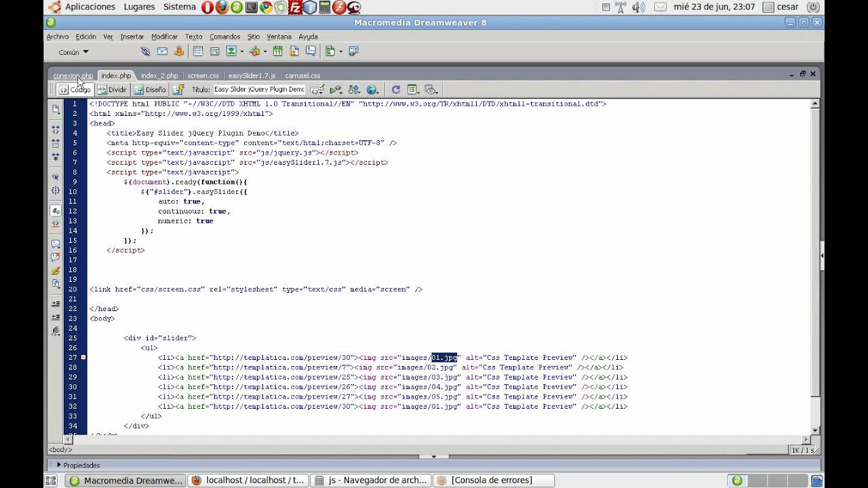
Task: Toggle Line Numbers in coding toolbar
Action: pyautogui.click(x=56, y=211)
